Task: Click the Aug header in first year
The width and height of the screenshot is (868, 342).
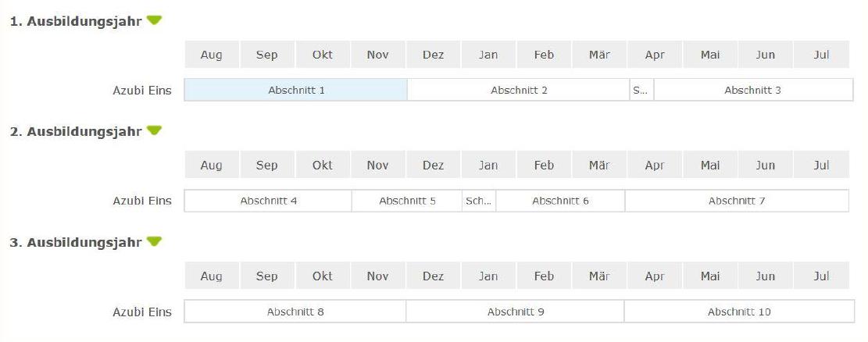Action: tap(211, 55)
